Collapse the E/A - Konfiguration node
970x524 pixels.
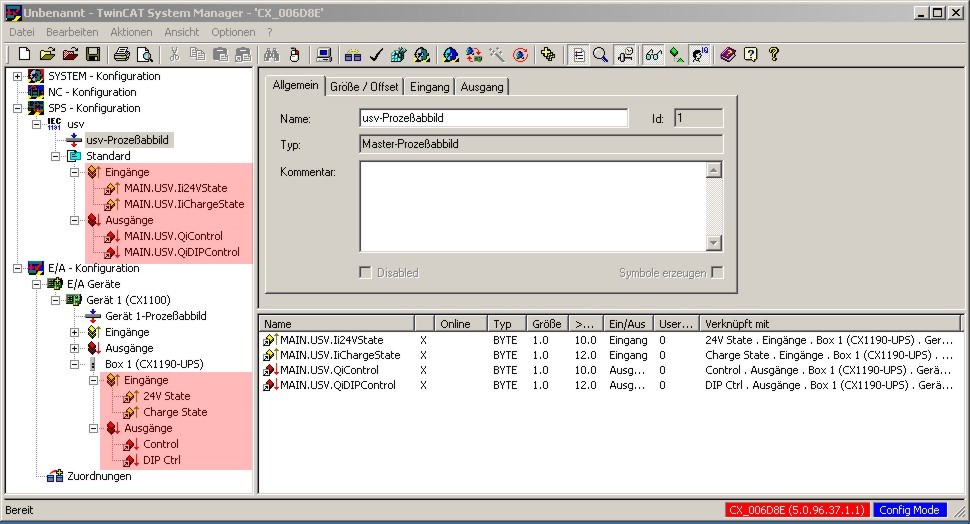tap(17, 268)
